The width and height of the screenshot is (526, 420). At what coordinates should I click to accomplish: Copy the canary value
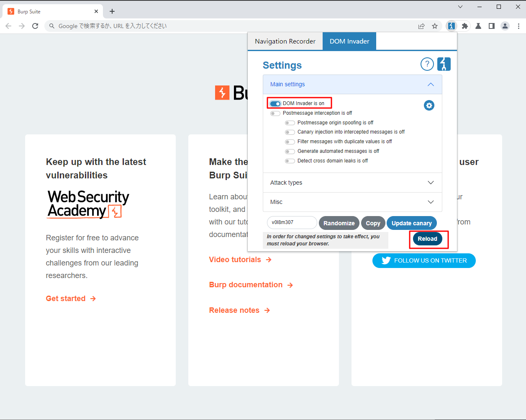tap(373, 223)
